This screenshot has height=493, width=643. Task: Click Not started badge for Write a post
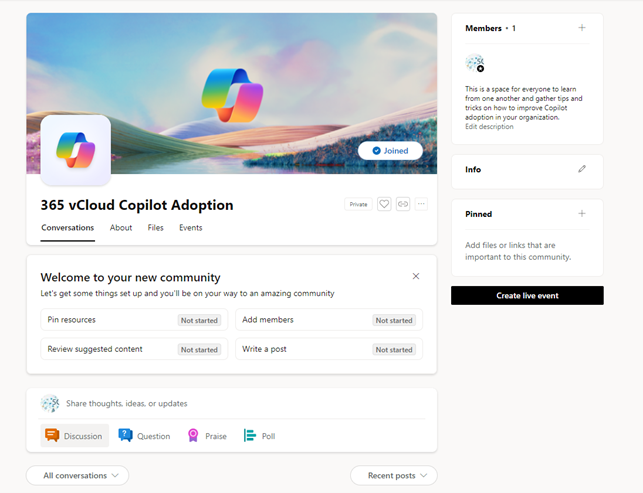(394, 350)
